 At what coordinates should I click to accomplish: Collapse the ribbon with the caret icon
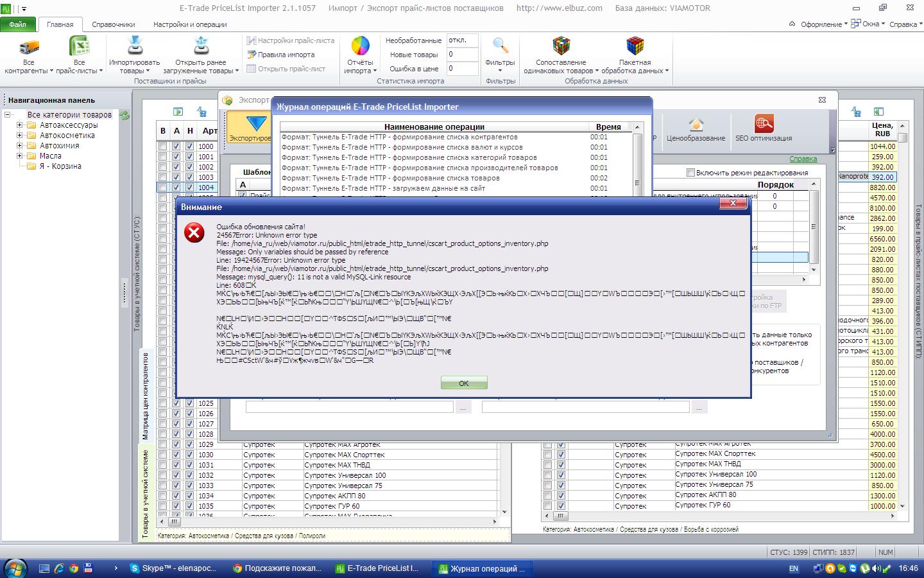point(792,24)
